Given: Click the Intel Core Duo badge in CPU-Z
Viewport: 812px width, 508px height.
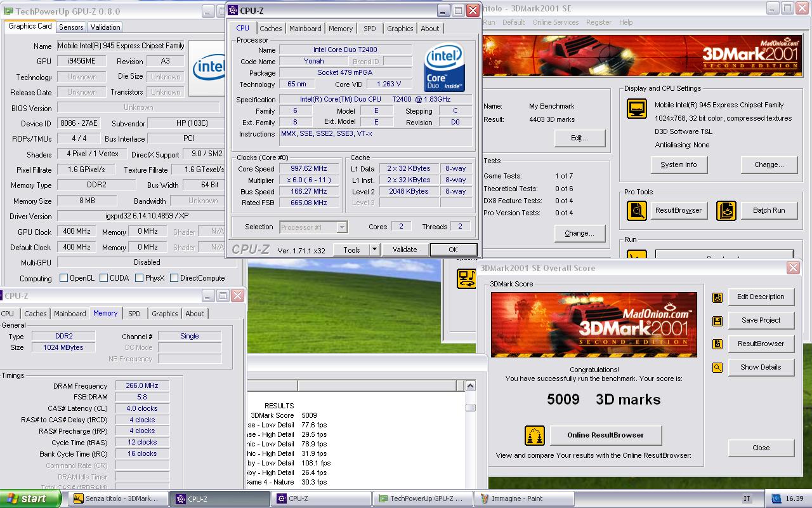Looking at the screenshot, I should [x=444, y=69].
